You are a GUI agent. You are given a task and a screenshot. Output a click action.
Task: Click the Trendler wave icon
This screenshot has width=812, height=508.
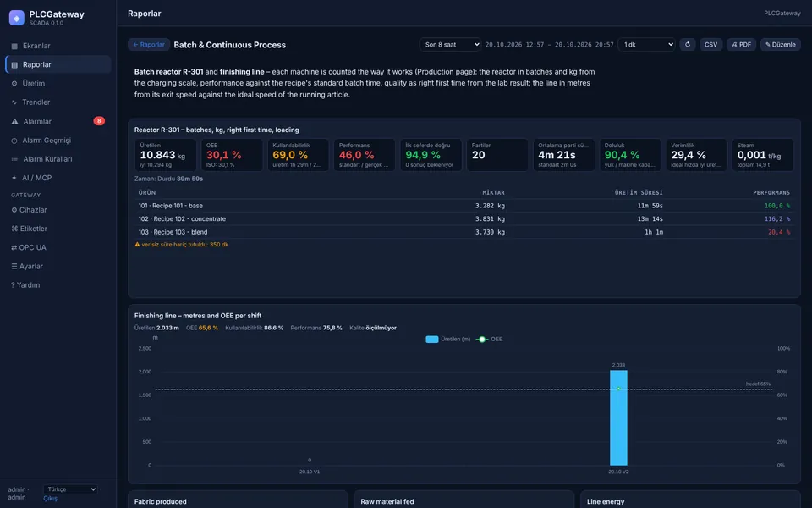click(14, 102)
